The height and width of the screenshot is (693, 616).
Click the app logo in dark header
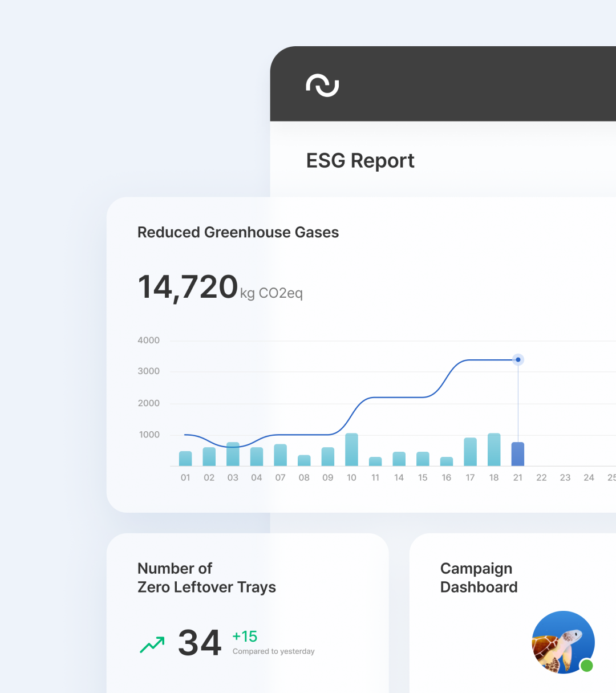322,85
